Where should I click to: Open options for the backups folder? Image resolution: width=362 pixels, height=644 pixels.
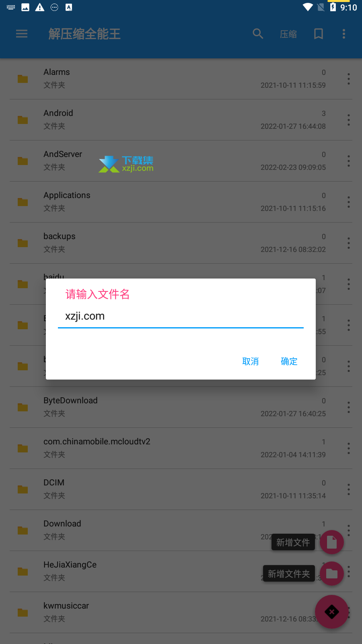(349, 243)
